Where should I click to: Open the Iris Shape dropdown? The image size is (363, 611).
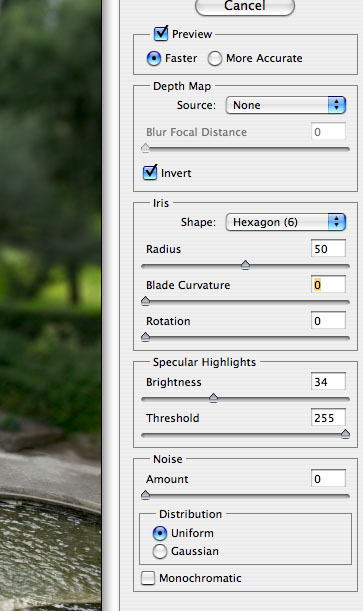[285, 222]
